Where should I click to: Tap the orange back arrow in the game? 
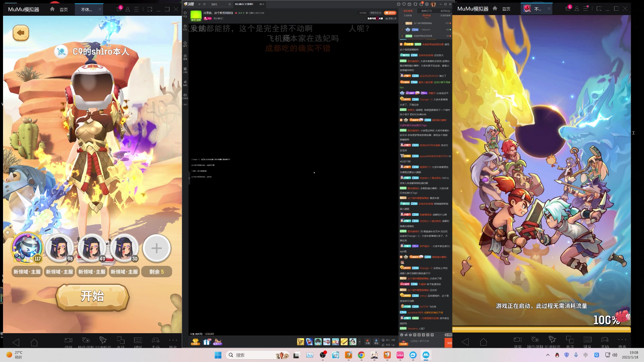point(21,33)
